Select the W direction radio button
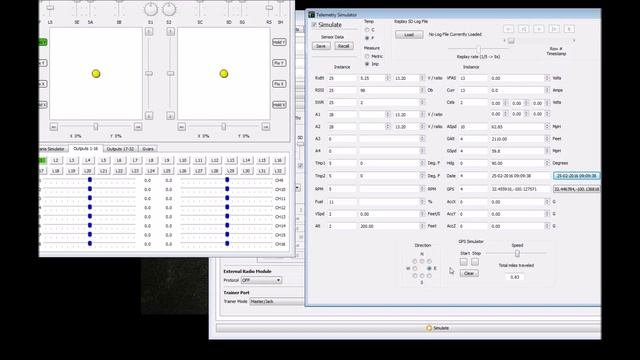Image resolution: width=640 pixels, height=360 pixels. point(415,269)
